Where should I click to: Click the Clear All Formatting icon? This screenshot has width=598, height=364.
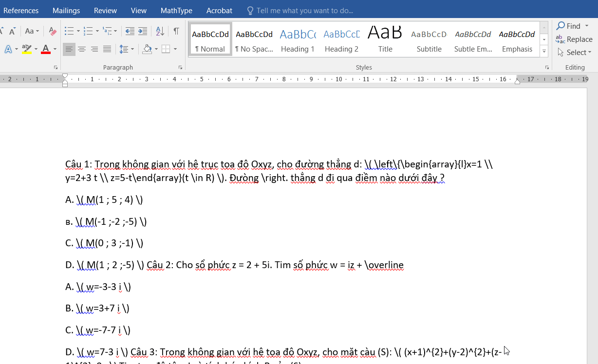53,31
